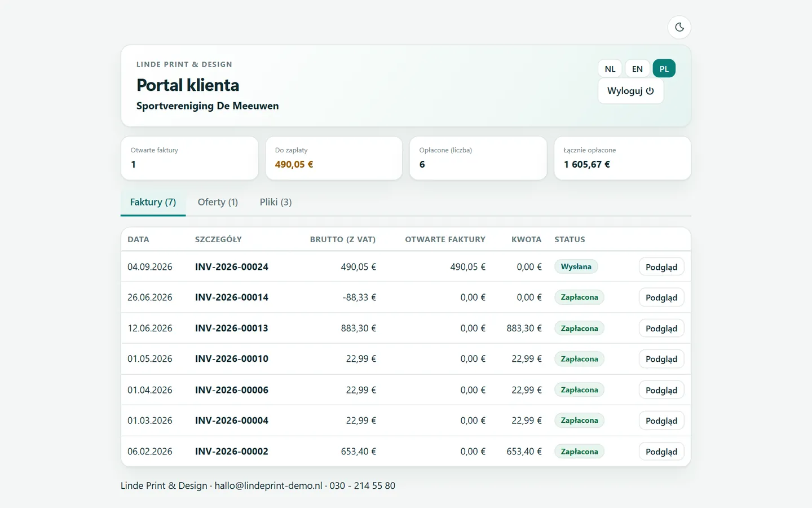
Task: Click the Otwarte faktury summary card
Action: click(189, 158)
